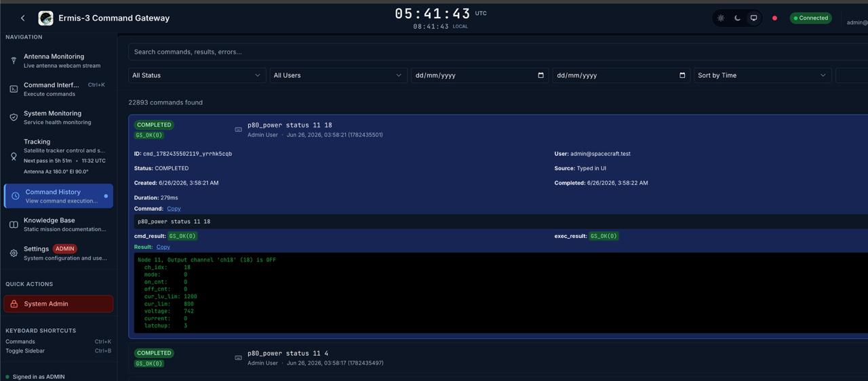Image resolution: width=868 pixels, height=381 pixels.
Task: Copy the command text link
Action: point(174,209)
